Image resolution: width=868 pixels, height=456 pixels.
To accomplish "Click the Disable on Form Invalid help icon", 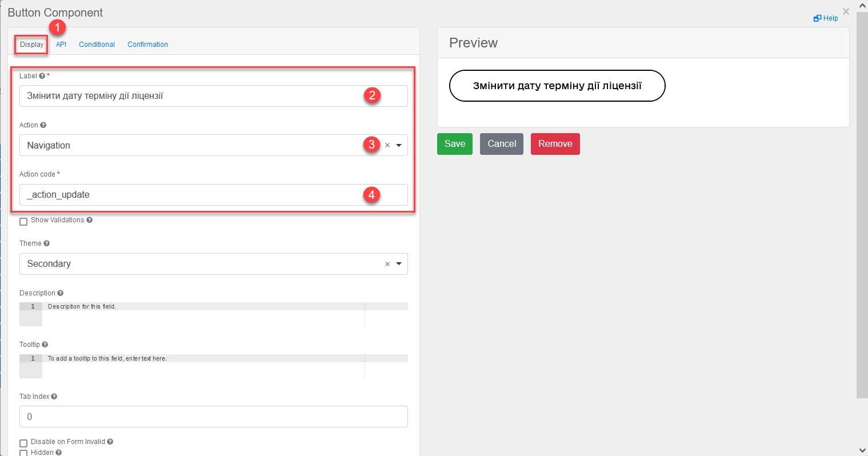I will tap(110, 442).
